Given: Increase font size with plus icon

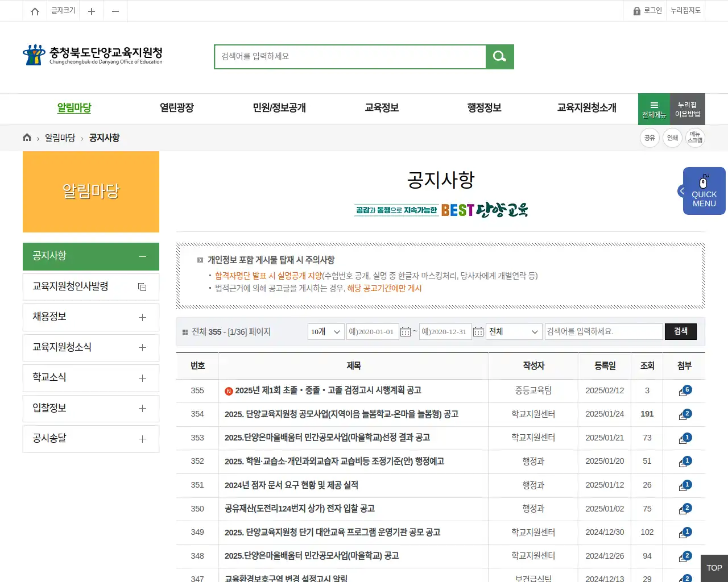Looking at the screenshot, I should [x=92, y=11].
